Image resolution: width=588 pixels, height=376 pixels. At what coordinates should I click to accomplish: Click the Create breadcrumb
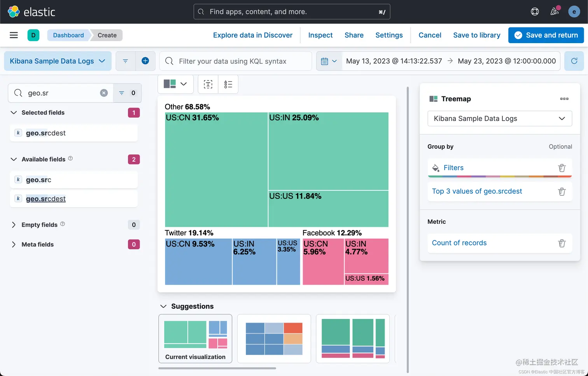pyautogui.click(x=107, y=35)
